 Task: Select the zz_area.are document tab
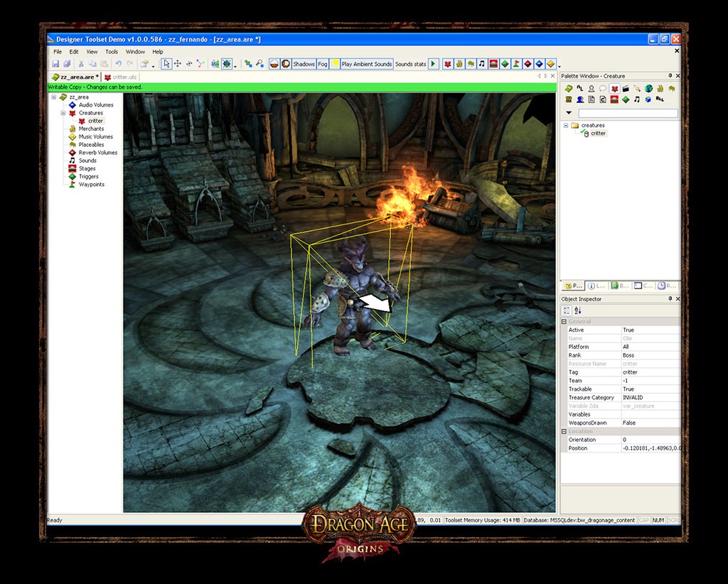tap(75, 77)
